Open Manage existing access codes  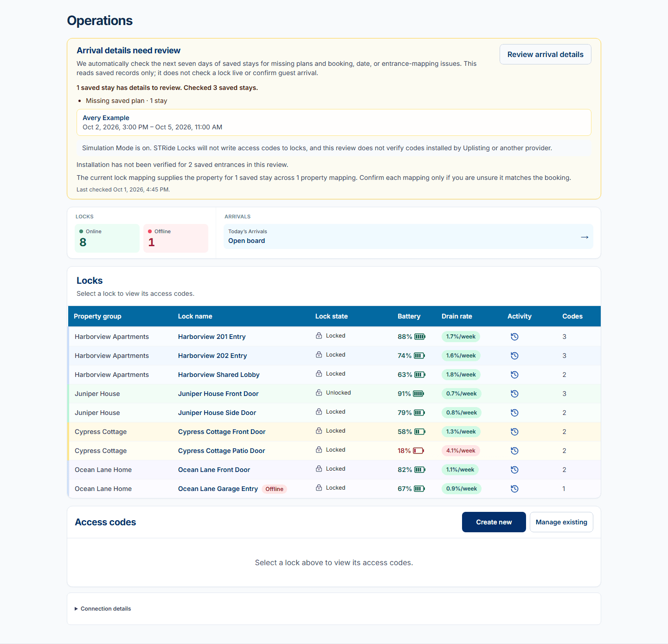[561, 522]
